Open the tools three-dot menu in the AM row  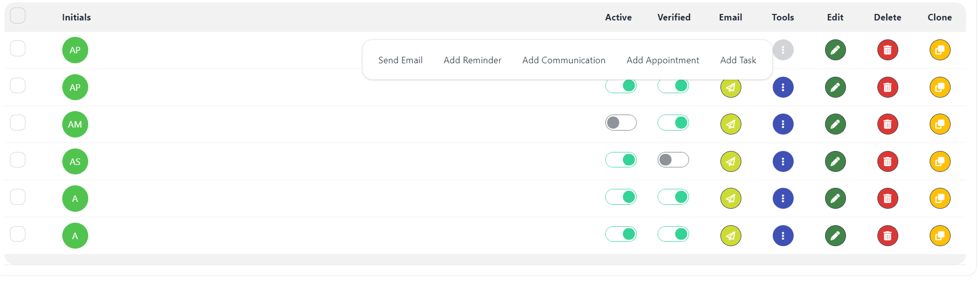click(783, 124)
